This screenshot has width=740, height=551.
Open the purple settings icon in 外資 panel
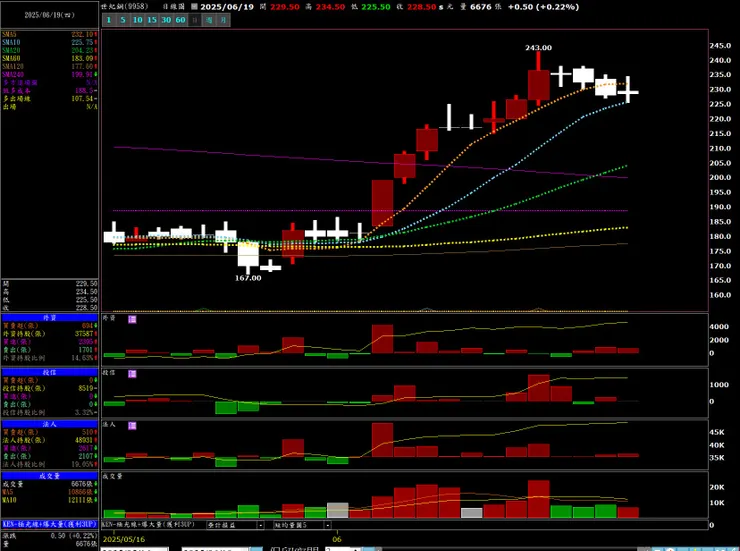133,319
